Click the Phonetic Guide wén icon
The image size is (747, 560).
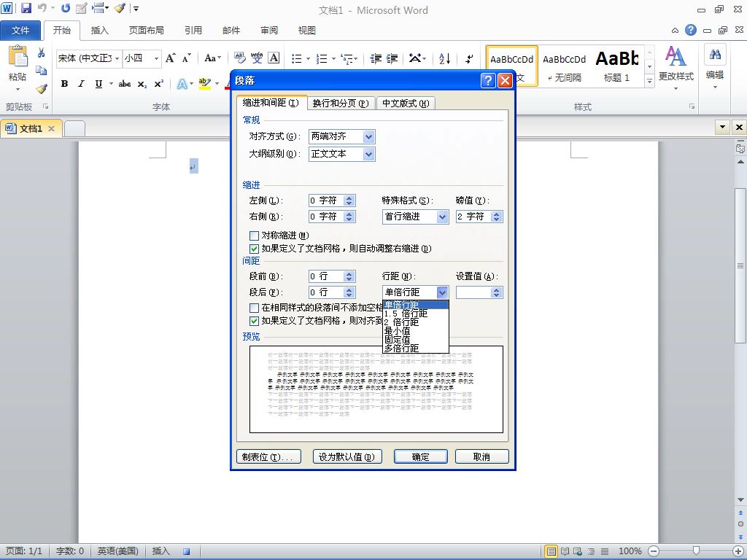pyautogui.click(x=257, y=58)
